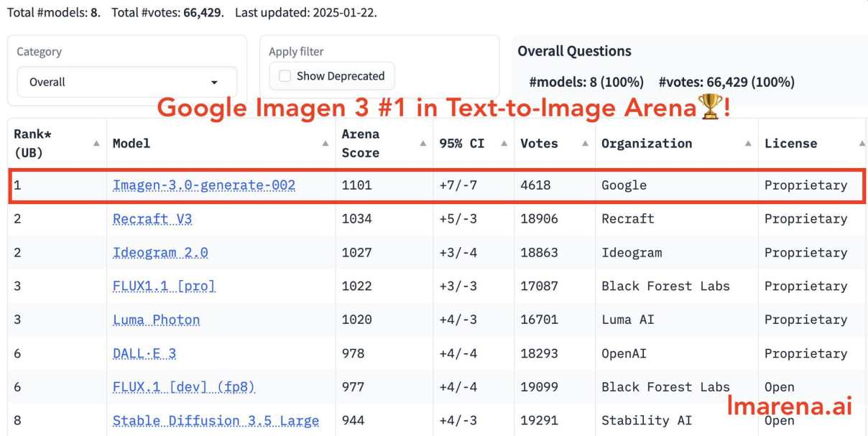Follow the FLUX1.1 [pro] model link
Viewport: 868px width, 436px height.
[x=164, y=286]
